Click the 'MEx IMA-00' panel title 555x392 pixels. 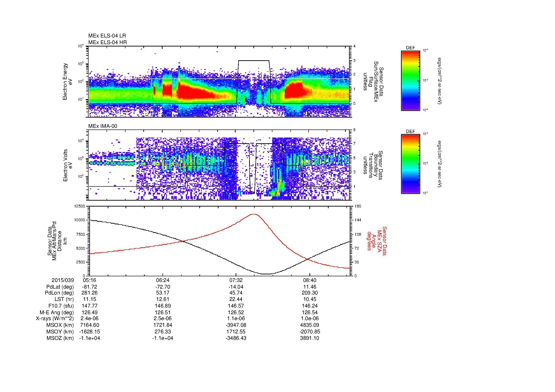coord(103,126)
